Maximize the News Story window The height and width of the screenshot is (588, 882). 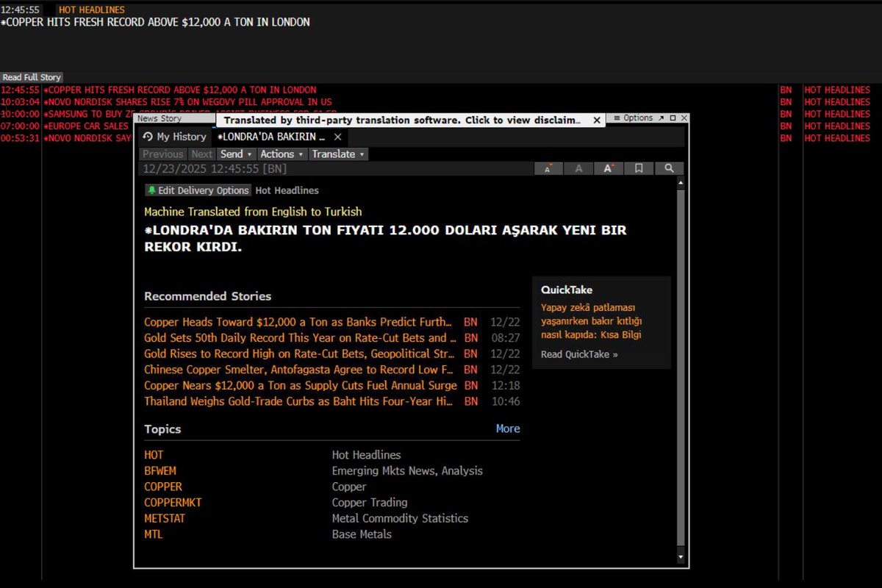pos(673,118)
